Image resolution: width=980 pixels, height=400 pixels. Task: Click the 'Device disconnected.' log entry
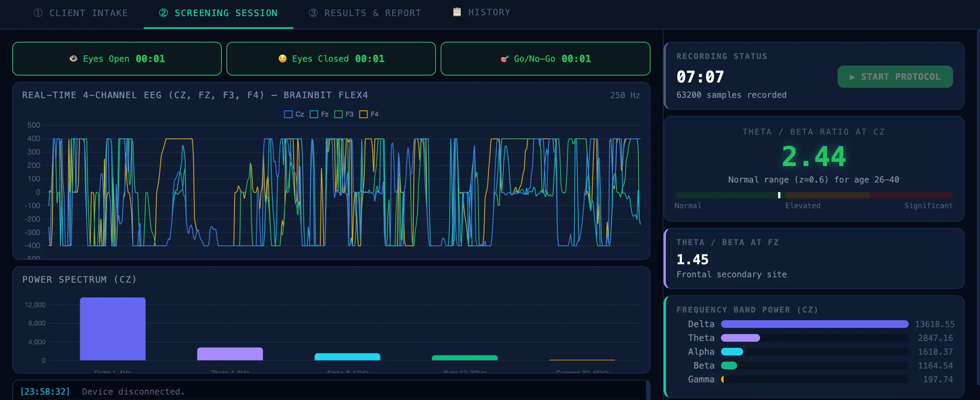(x=133, y=392)
